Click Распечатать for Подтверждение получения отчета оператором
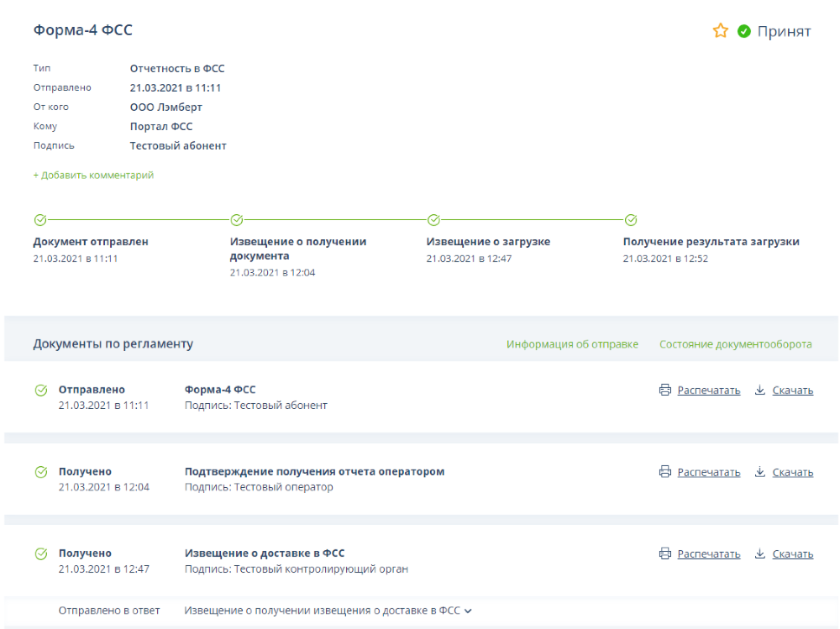Image resolution: width=840 pixels, height=629 pixels. point(709,473)
